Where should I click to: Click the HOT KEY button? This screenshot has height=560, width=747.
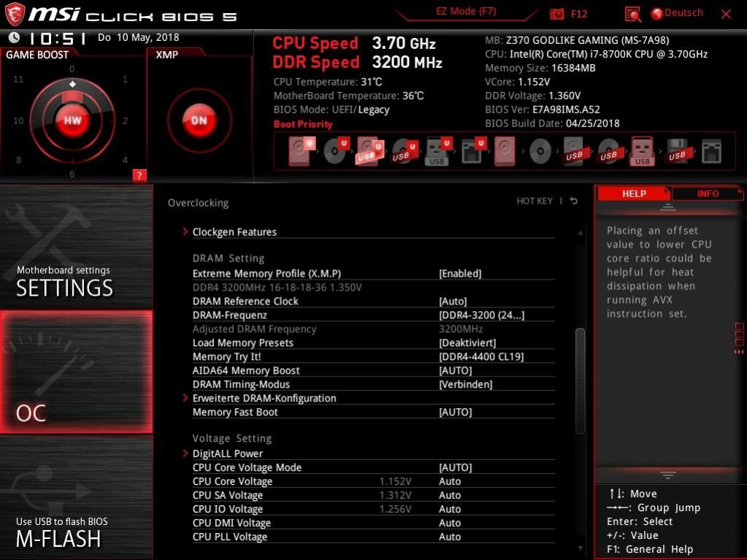(x=535, y=201)
